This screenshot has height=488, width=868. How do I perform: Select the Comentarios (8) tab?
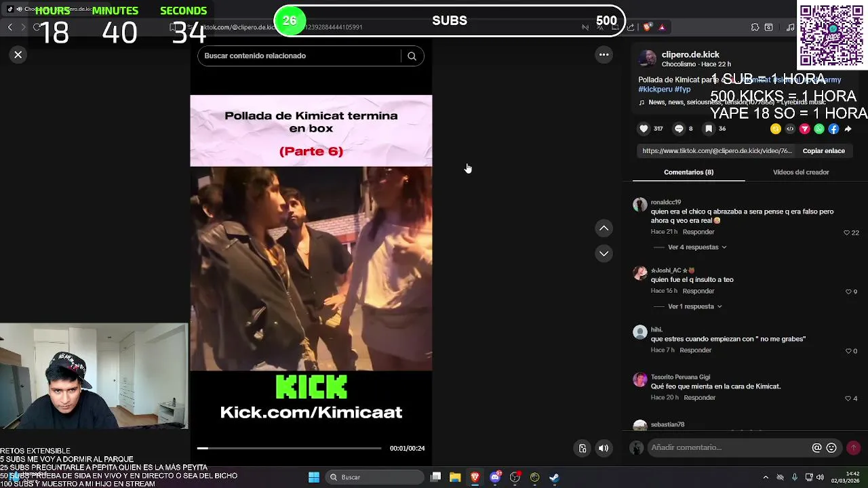(688, 172)
